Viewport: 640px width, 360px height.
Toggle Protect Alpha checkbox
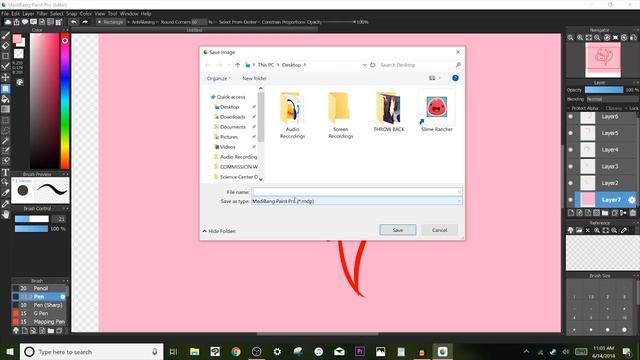click(569, 108)
